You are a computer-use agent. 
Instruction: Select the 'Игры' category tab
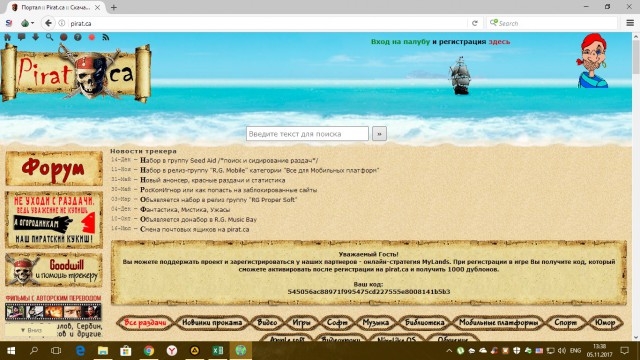coord(302,322)
